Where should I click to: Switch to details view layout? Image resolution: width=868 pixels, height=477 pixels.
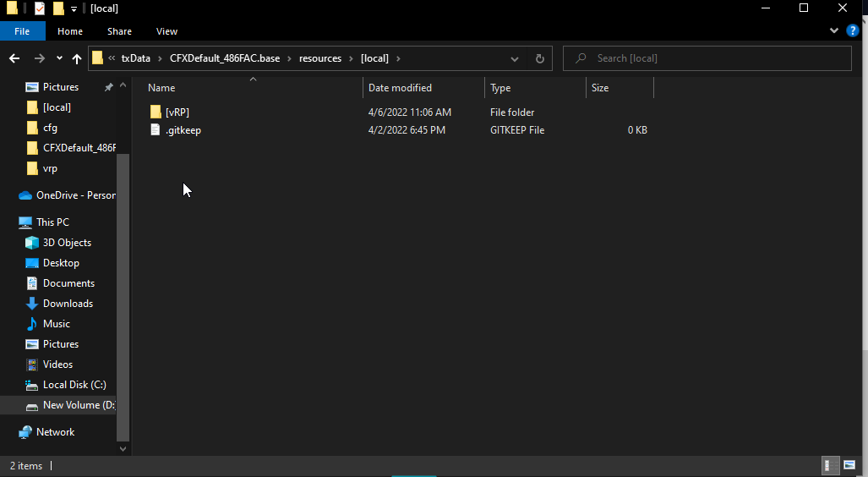click(831, 465)
